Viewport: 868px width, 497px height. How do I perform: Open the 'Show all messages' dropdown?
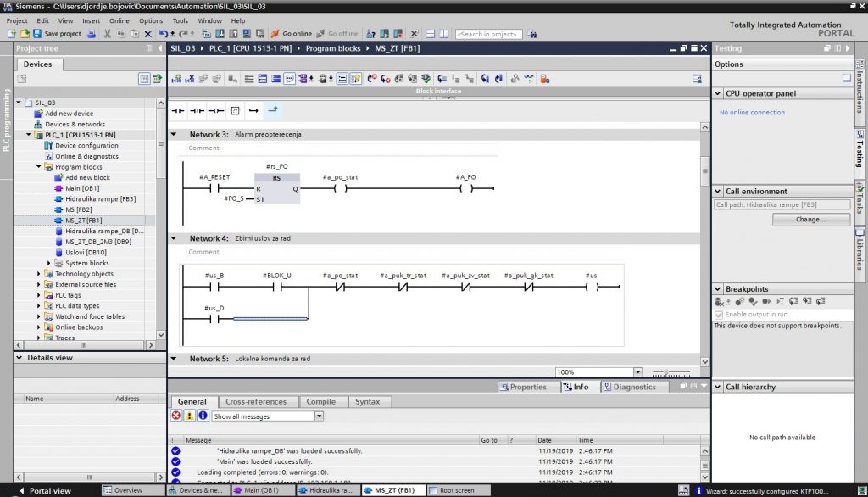coord(318,416)
